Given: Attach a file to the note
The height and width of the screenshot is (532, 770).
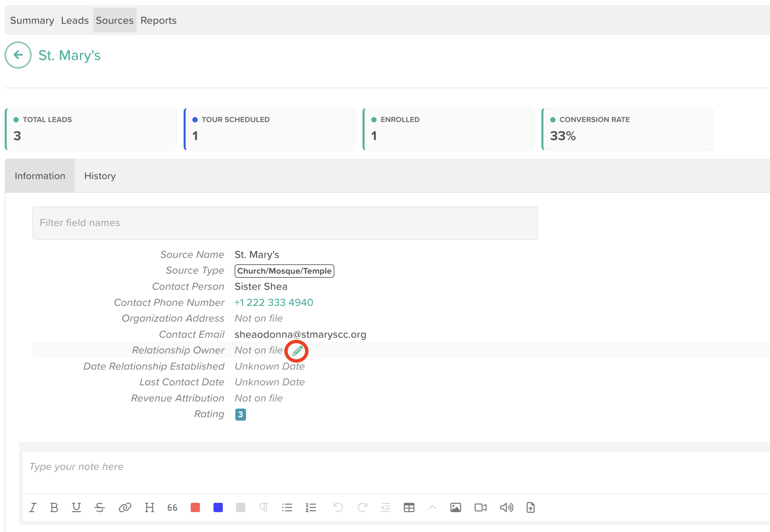Looking at the screenshot, I should tap(531, 508).
